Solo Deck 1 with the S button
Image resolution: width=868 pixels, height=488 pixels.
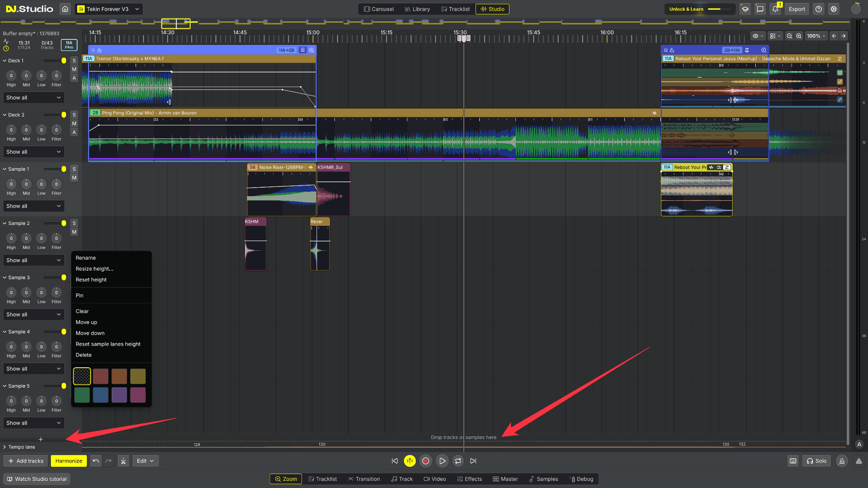(74, 61)
